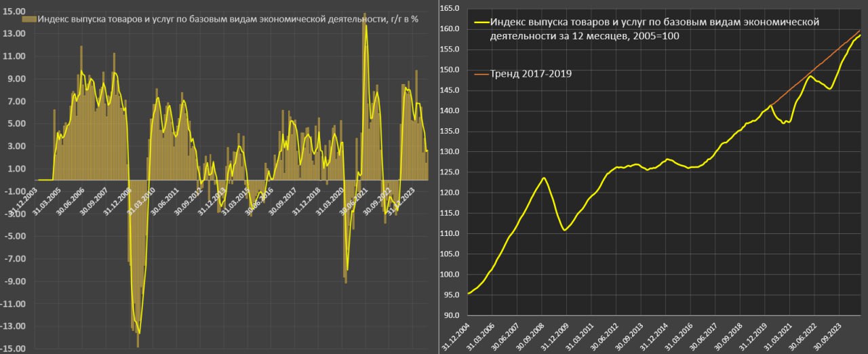Click the 15.00 label on left y-axis
This screenshot has height=354, width=868.
click(15, 12)
